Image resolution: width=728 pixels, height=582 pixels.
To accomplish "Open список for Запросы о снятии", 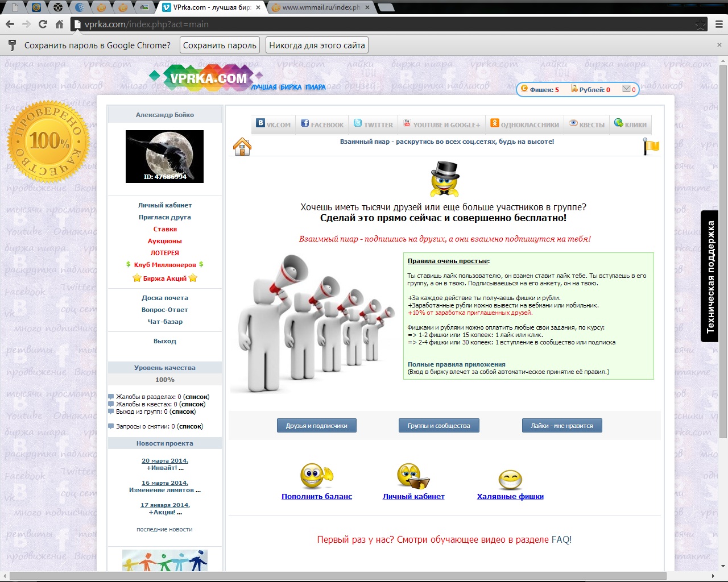I will (190, 426).
